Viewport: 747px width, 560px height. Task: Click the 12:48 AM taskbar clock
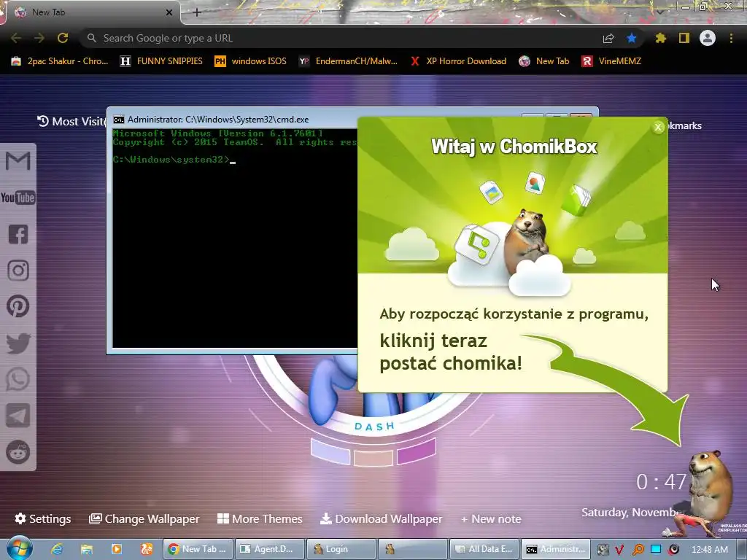pos(709,550)
